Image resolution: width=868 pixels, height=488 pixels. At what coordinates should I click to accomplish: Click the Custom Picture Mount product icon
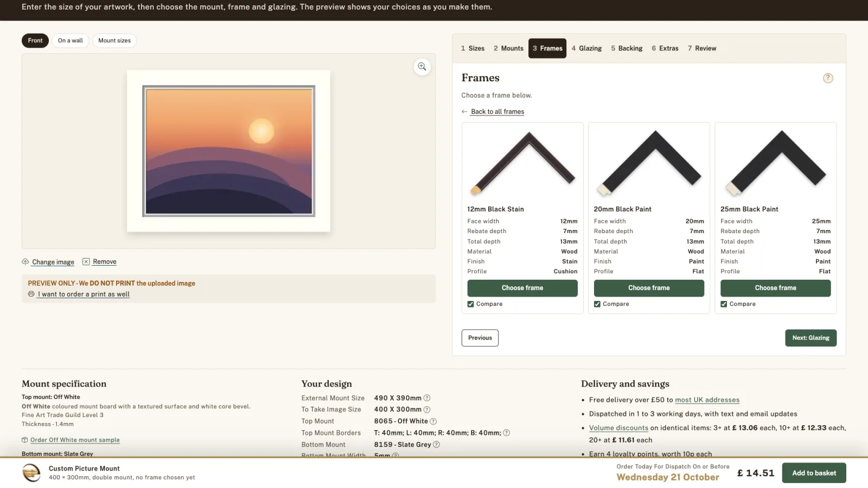pos(31,473)
